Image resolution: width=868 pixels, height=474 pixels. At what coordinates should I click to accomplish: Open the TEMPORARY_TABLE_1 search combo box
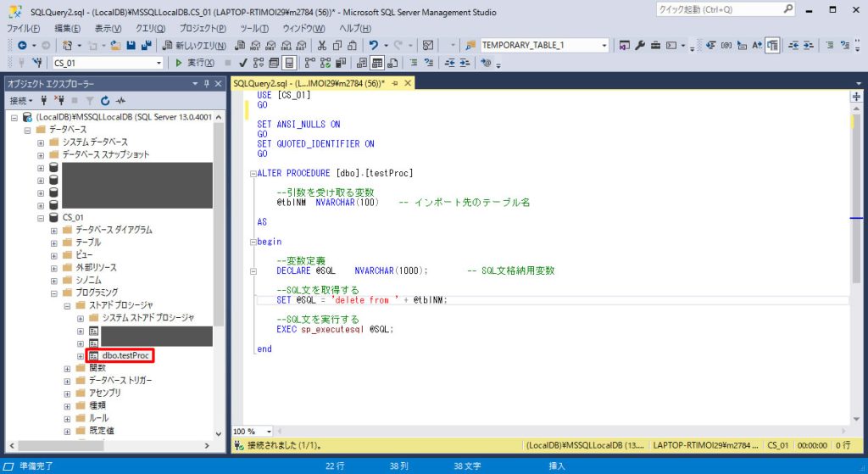coord(604,46)
